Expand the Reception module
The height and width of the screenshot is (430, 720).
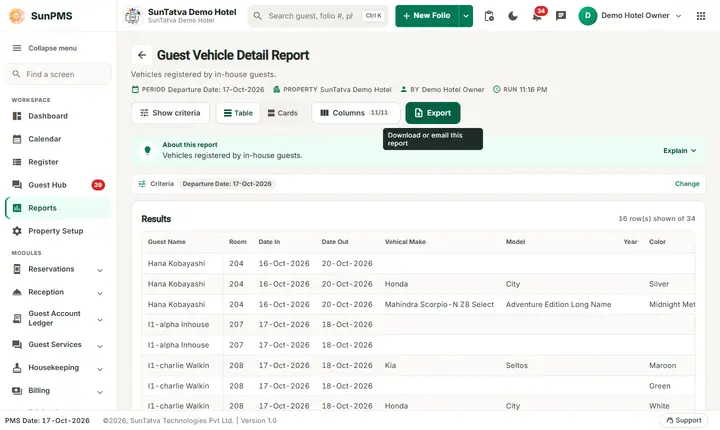tap(58, 292)
